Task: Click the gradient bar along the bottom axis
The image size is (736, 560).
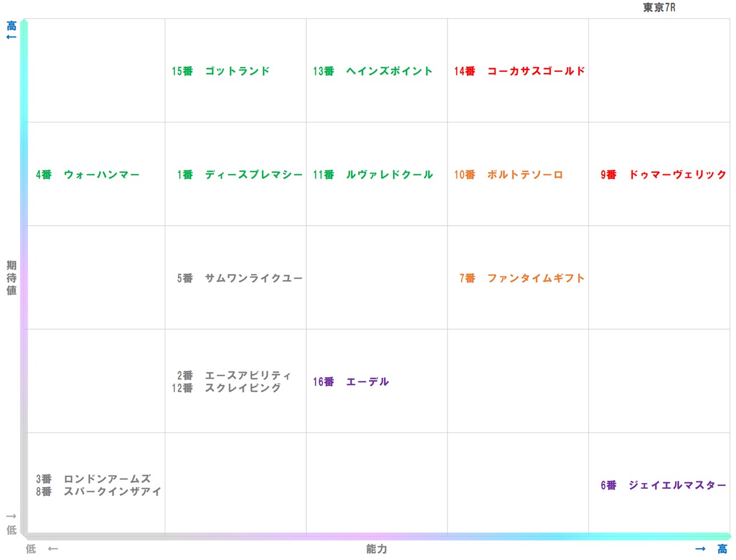Action: 376,536
